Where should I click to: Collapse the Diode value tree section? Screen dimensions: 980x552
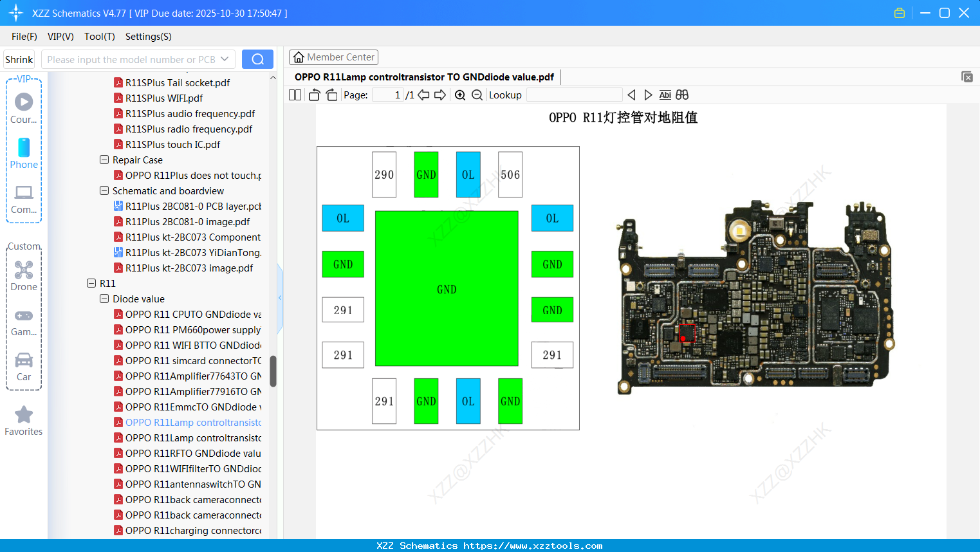(104, 299)
